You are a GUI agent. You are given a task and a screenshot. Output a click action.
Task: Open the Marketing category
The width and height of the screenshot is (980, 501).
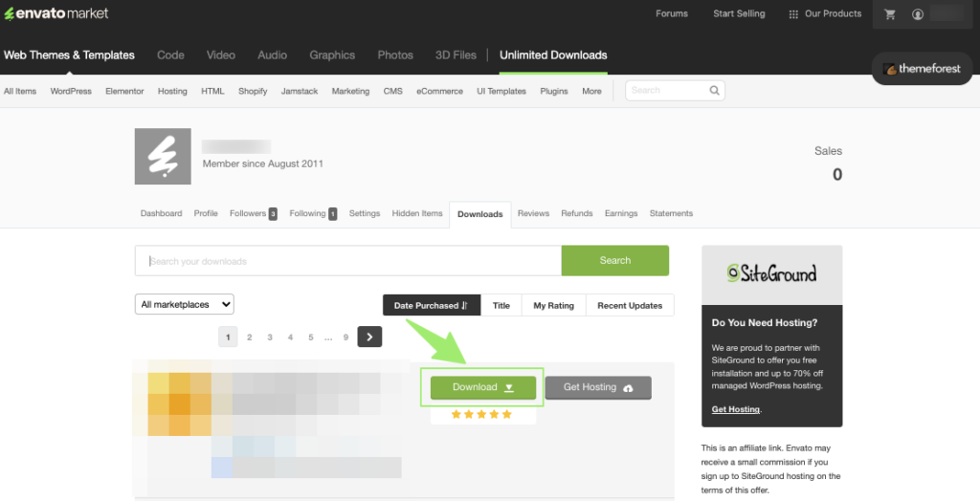[350, 91]
